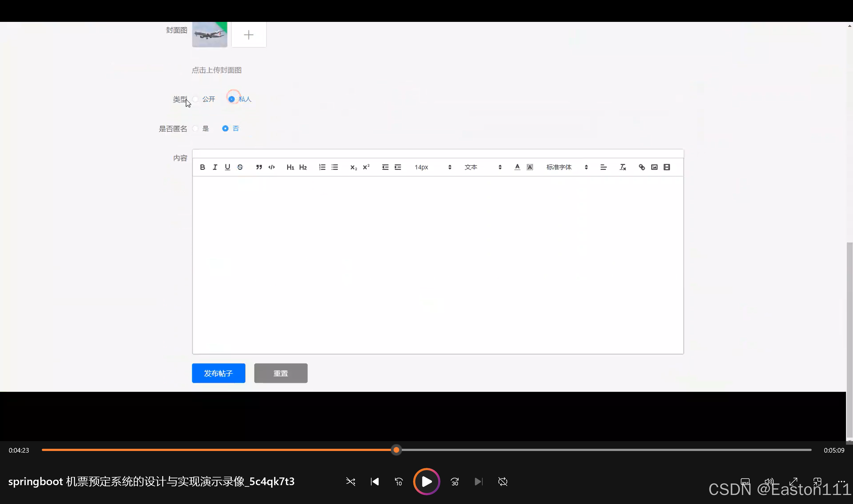Select the 私人 type radio button

tap(231, 99)
